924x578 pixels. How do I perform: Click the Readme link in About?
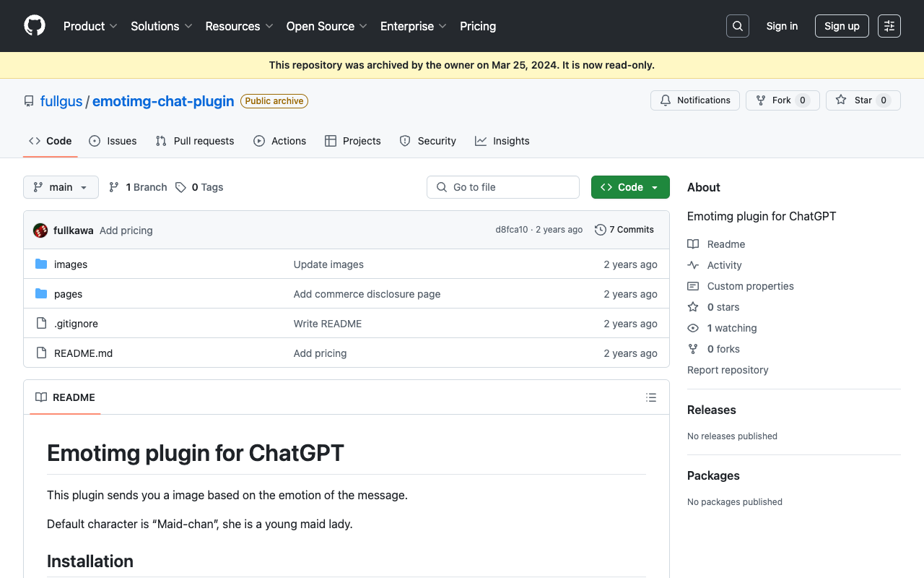click(x=726, y=244)
